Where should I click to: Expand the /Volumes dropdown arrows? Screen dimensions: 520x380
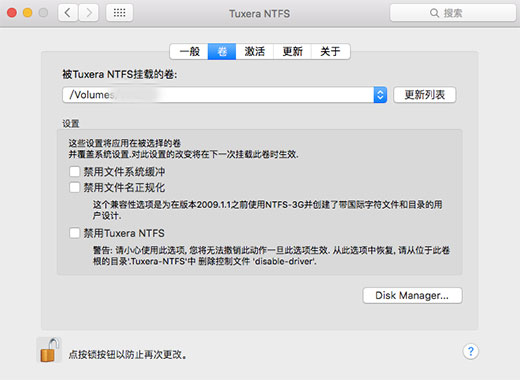click(x=380, y=95)
